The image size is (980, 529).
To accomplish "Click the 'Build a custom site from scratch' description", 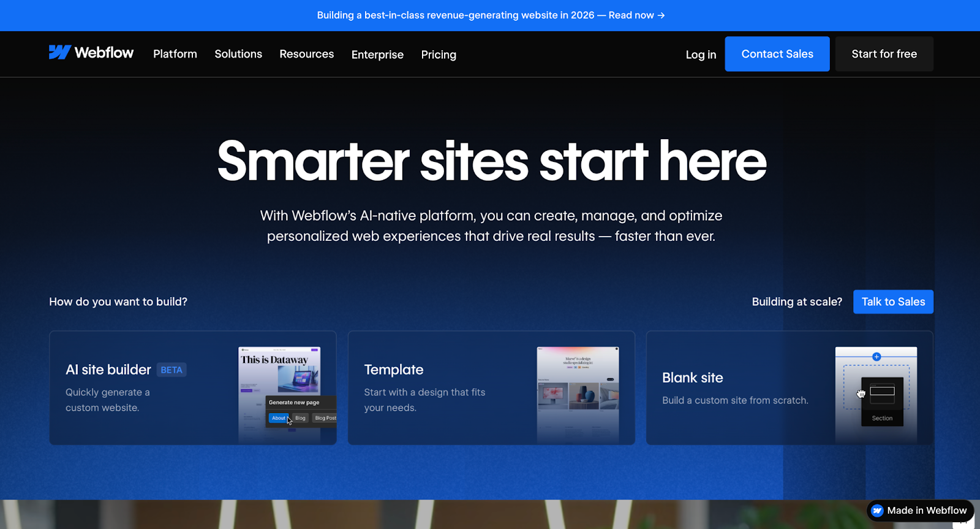I will [735, 400].
